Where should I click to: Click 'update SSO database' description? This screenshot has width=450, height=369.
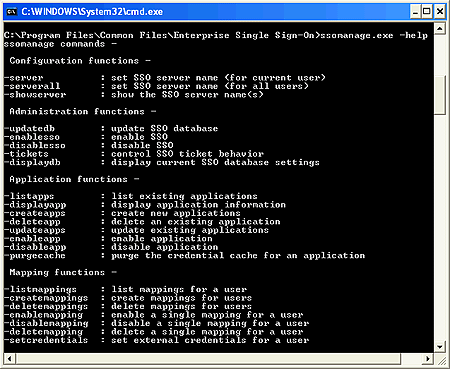pos(165,129)
